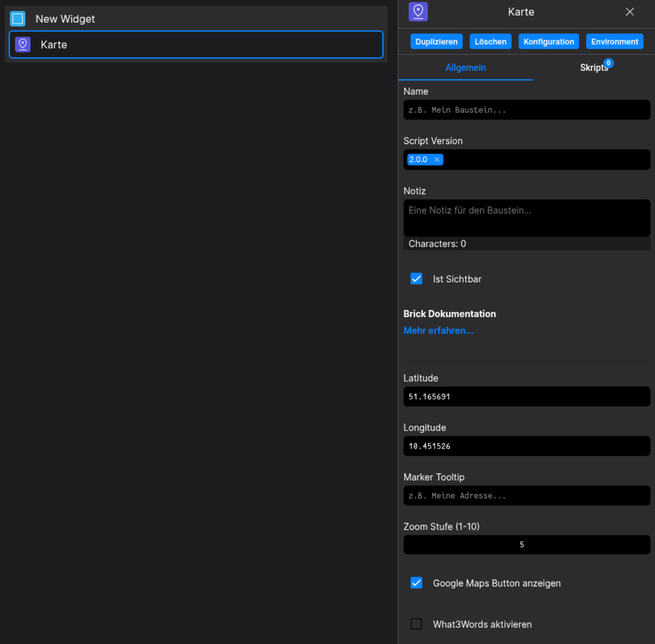Enable What3Words aktivieren
655x644 pixels.
416,624
